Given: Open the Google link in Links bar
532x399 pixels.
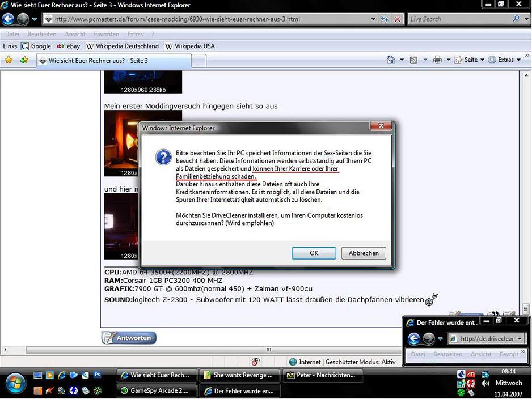Looking at the screenshot, I should click(36, 46).
